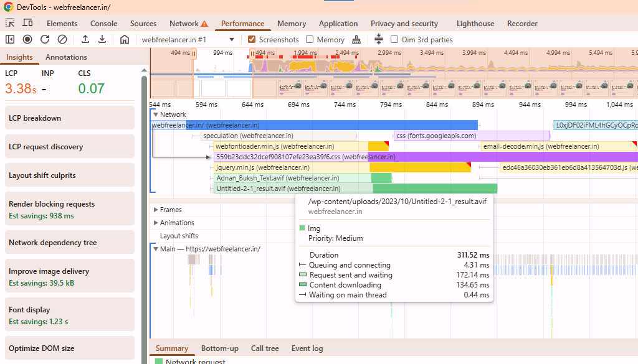The height and width of the screenshot is (364, 638).
Task: Switch to the Lighthouse tab
Action: click(475, 24)
